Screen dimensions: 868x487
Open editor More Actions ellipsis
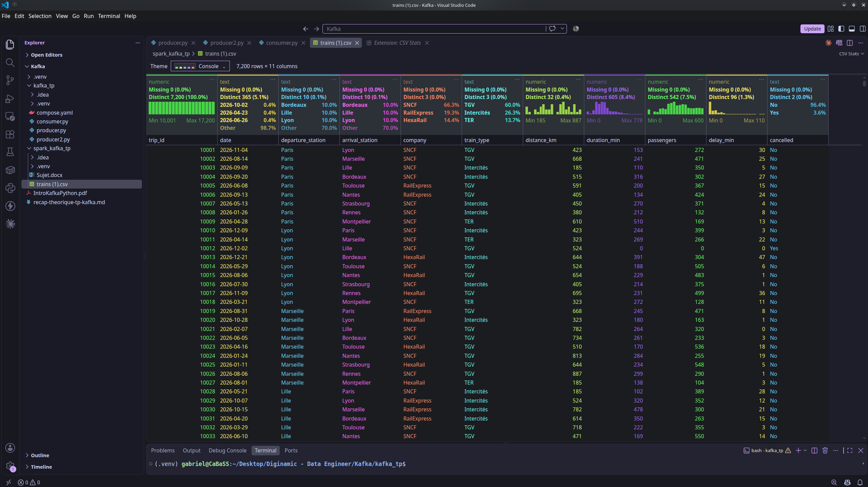(861, 43)
